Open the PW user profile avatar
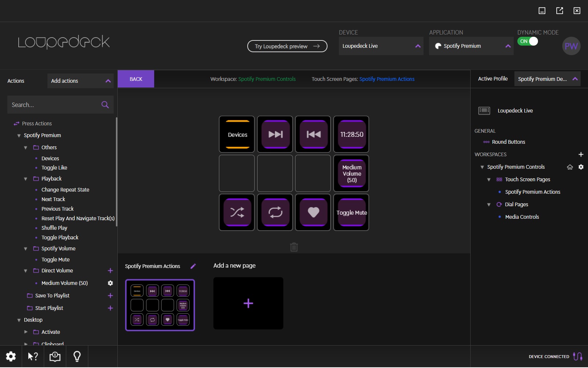The image size is (588, 368). pyautogui.click(x=571, y=46)
